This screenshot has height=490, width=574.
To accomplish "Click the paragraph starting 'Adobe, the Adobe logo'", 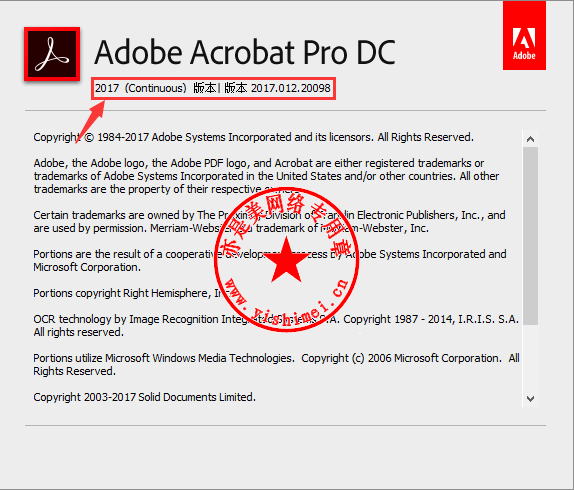I will [x=266, y=176].
